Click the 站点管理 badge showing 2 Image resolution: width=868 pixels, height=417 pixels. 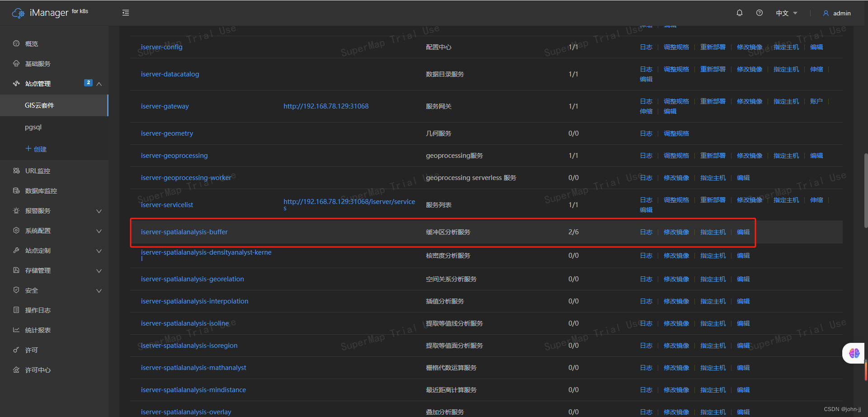(88, 83)
